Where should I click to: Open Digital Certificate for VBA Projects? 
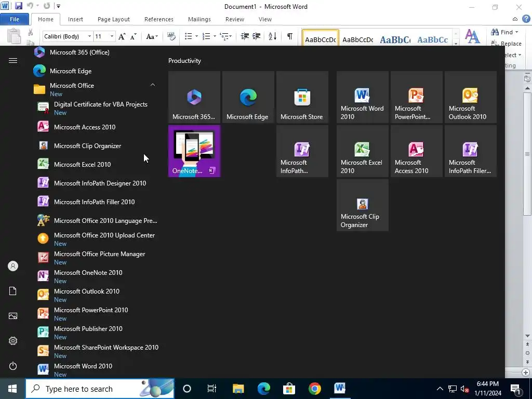pos(96,108)
